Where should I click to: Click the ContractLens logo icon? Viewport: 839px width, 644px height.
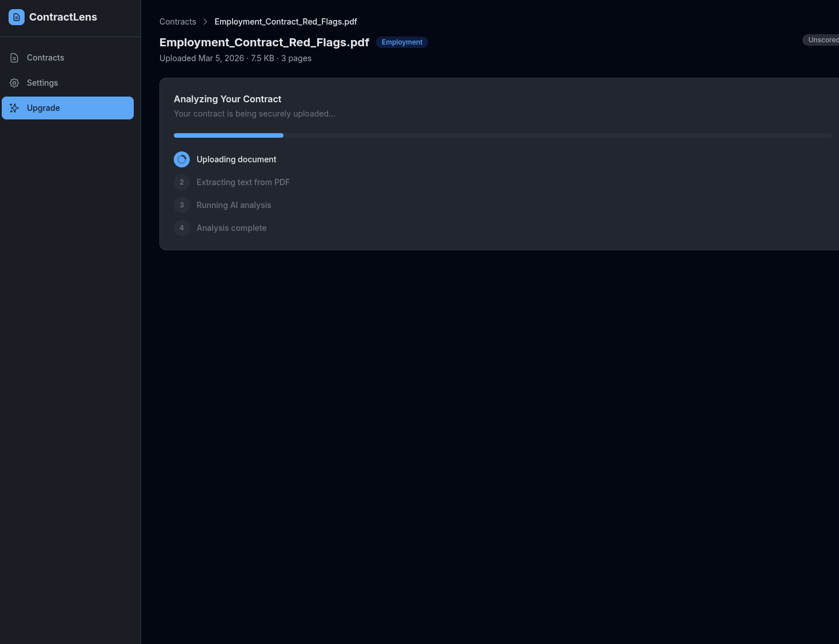point(17,17)
